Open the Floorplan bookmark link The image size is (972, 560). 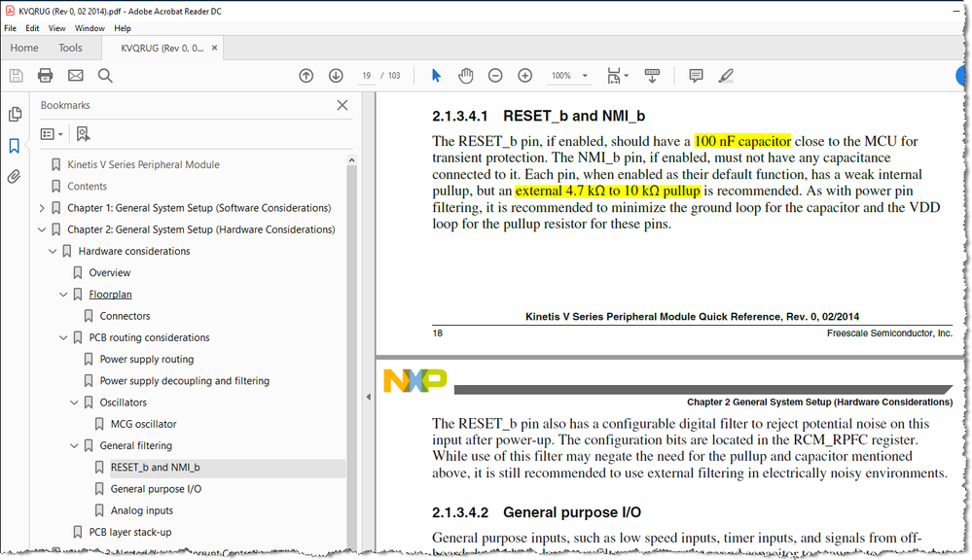(x=110, y=295)
